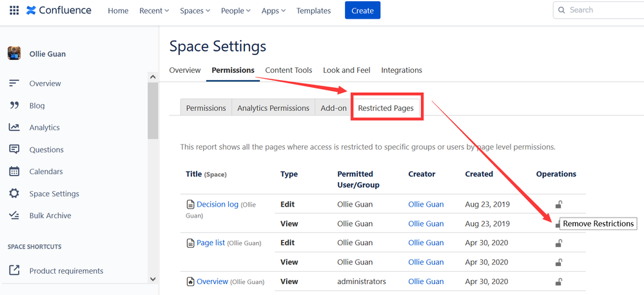The image size is (644, 295).
Task: Open the Spaces dropdown menu
Action: click(x=195, y=11)
